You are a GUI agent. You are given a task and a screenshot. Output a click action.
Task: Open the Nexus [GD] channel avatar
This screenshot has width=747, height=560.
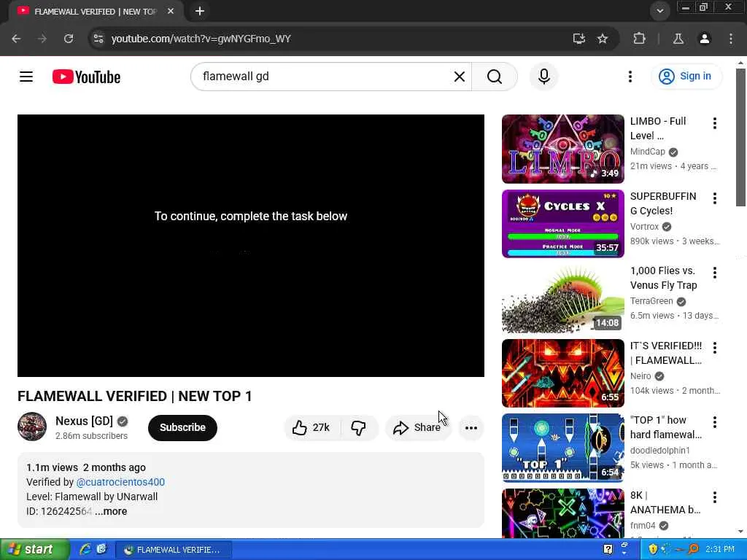[x=32, y=427]
